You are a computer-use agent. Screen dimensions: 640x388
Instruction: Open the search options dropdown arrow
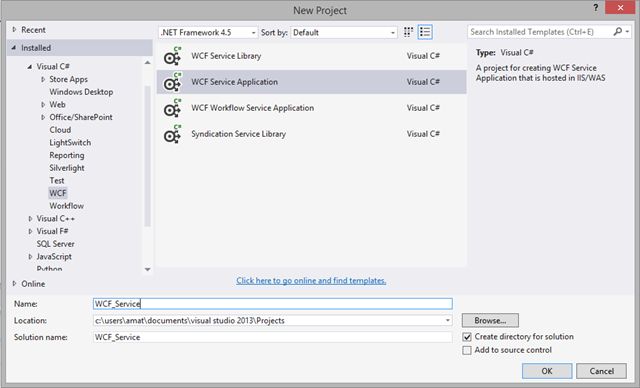click(627, 32)
